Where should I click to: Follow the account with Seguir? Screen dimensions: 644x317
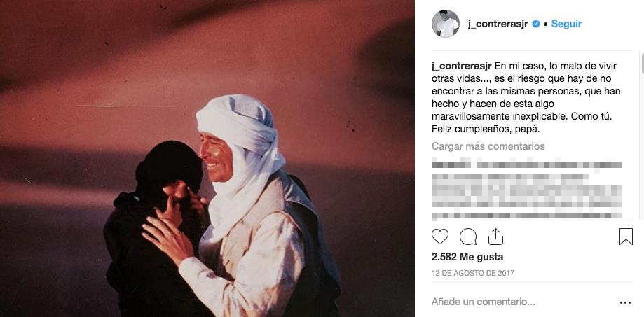(566, 24)
